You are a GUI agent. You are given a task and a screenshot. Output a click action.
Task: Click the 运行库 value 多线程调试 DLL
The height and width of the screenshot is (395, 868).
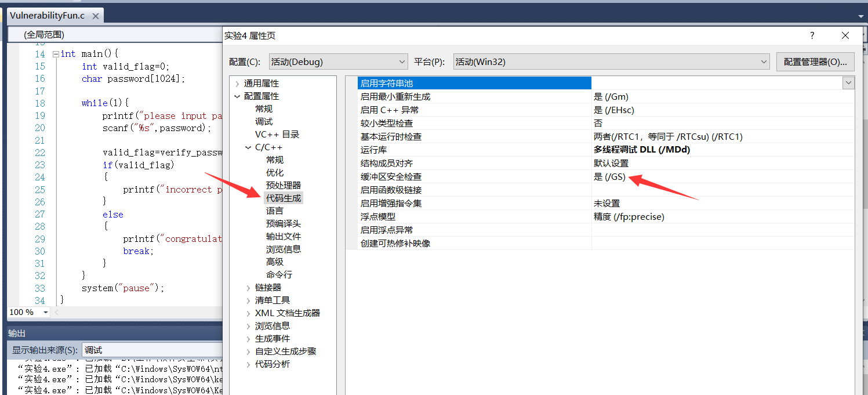(641, 150)
